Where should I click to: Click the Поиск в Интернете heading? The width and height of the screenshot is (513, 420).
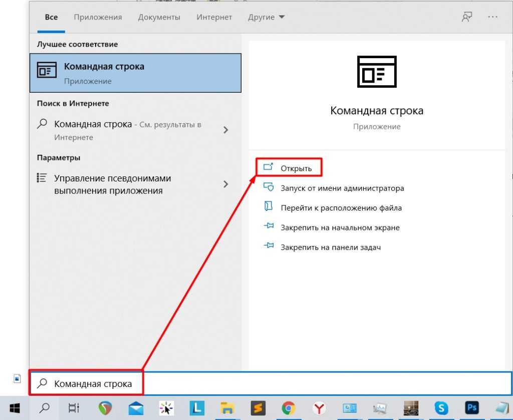click(x=73, y=103)
